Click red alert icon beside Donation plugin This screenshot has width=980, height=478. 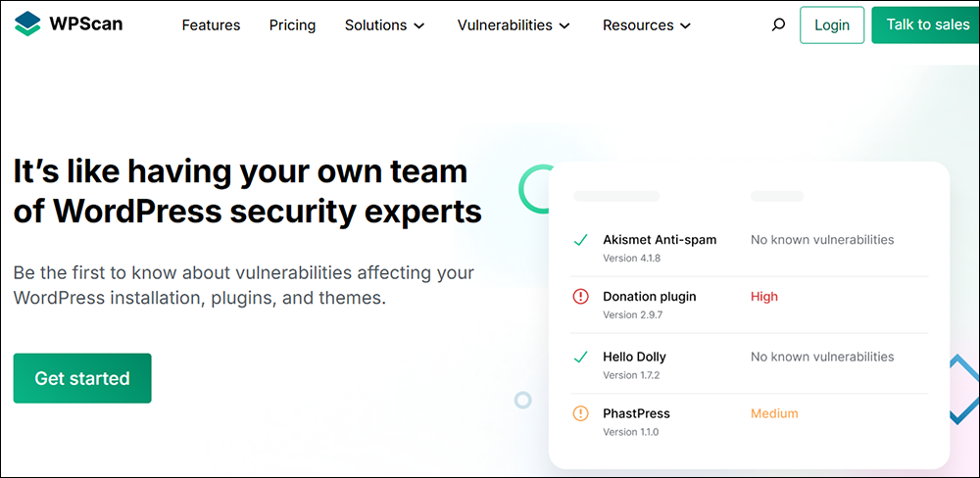(580, 297)
